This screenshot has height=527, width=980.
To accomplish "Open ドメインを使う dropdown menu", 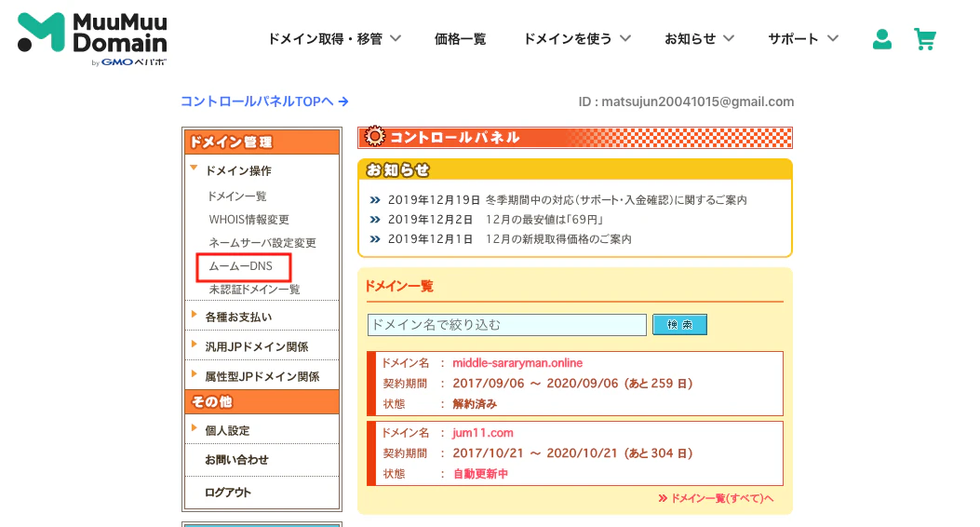I will coord(577,39).
